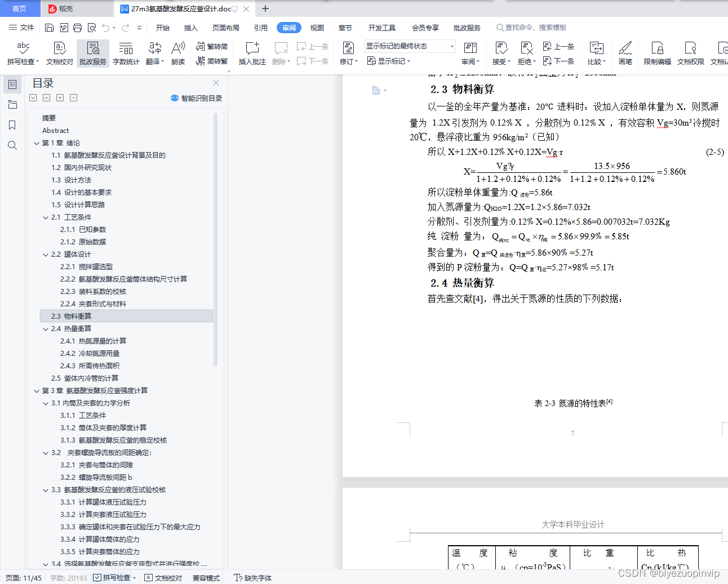The image size is (728, 584).
Task: Select the 画笔 pen tool
Action: (x=625, y=54)
